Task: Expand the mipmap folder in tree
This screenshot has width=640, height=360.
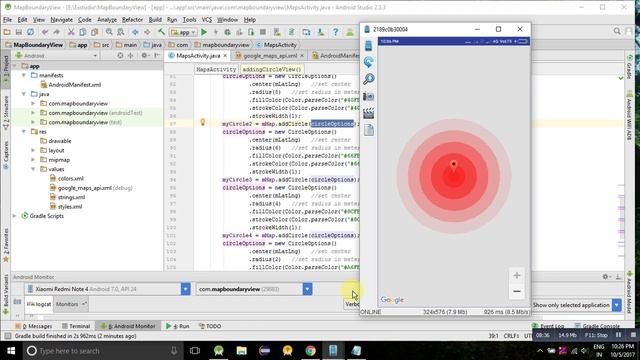Action: 33,160
